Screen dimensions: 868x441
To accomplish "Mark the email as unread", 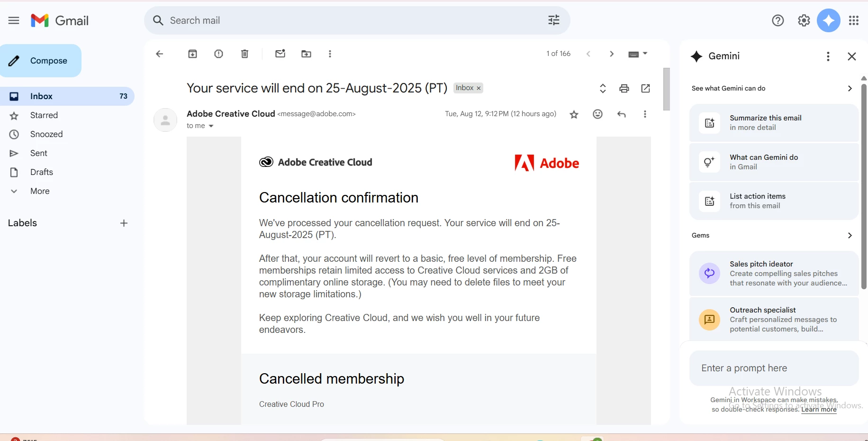I will 280,54.
